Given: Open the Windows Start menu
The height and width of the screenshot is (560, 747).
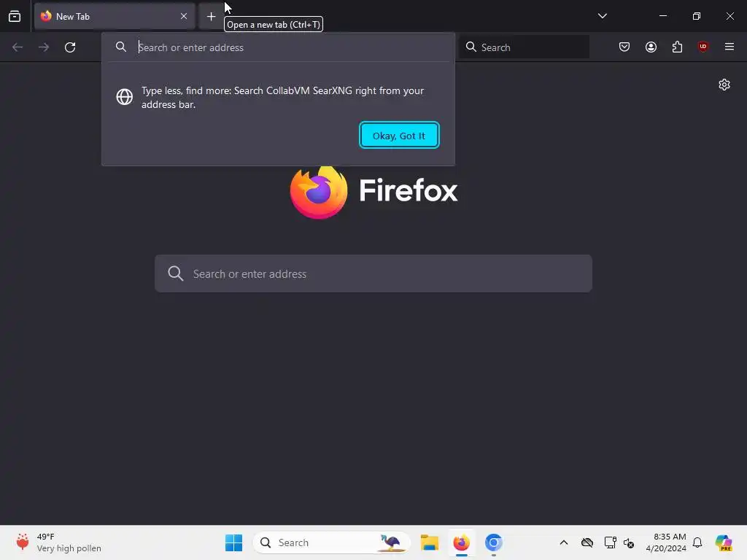Looking at the screenshot, I should coord(233,542).
